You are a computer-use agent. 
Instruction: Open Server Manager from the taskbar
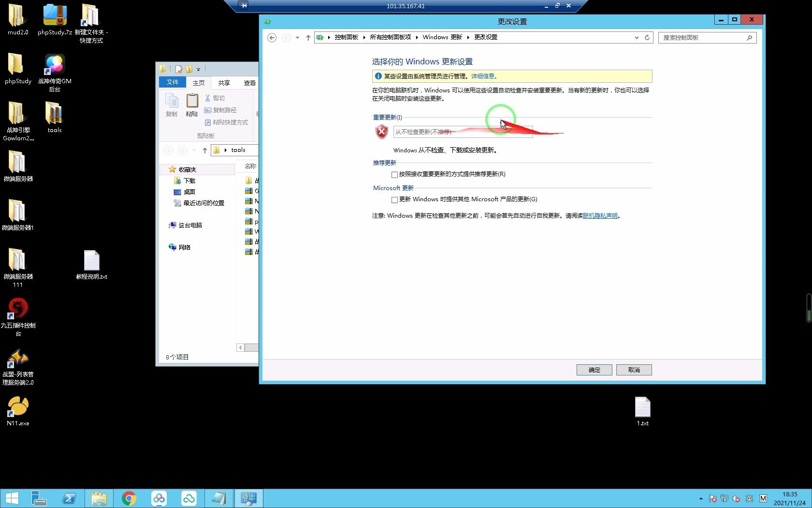click(x=39, y=498)
